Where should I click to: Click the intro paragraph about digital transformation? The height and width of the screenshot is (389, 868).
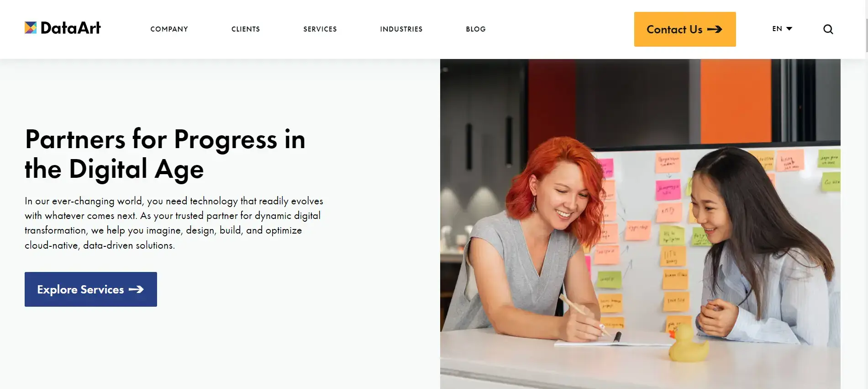[x=174, y=223]
